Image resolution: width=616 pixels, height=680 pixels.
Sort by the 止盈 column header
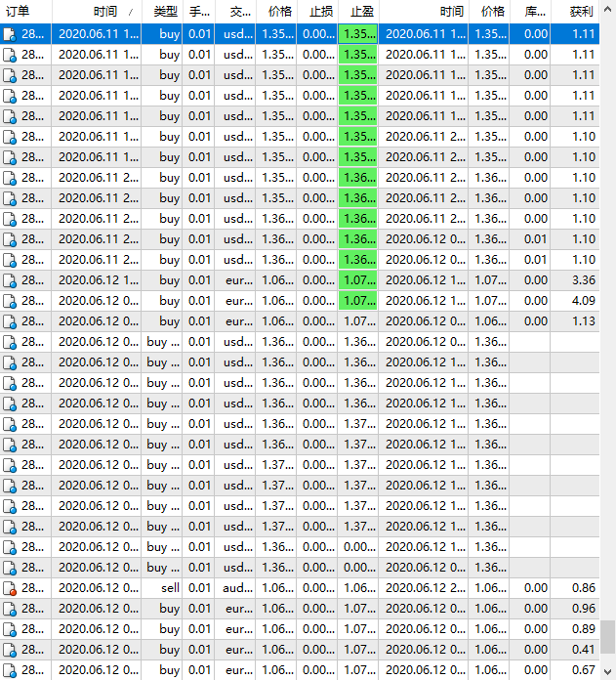(358, 12)
